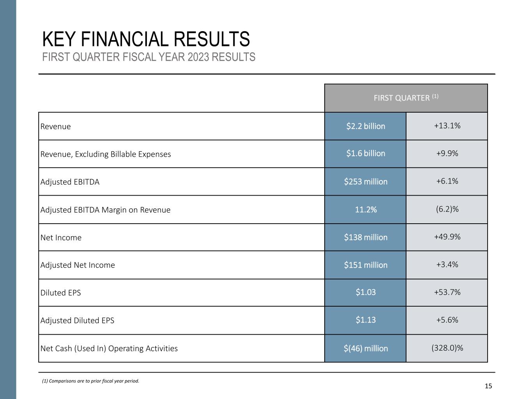
Task: Select the $2.2 billion revenue cell
Action: pos(365,126)
